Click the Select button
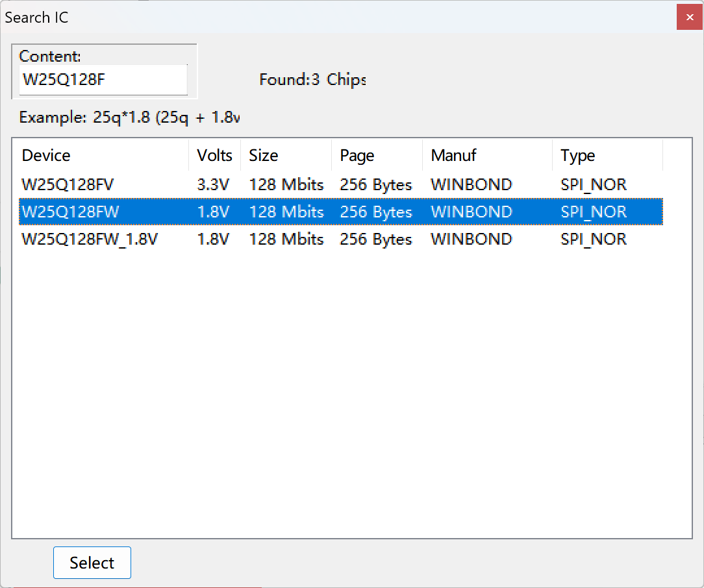The height and width of the screenshot is (588, 704). point(92,563)
